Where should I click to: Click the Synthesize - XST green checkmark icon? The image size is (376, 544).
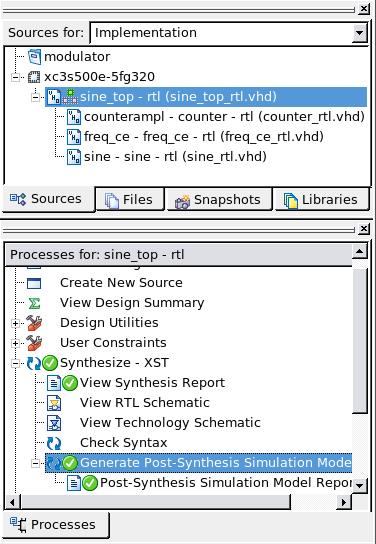point(50,363)
